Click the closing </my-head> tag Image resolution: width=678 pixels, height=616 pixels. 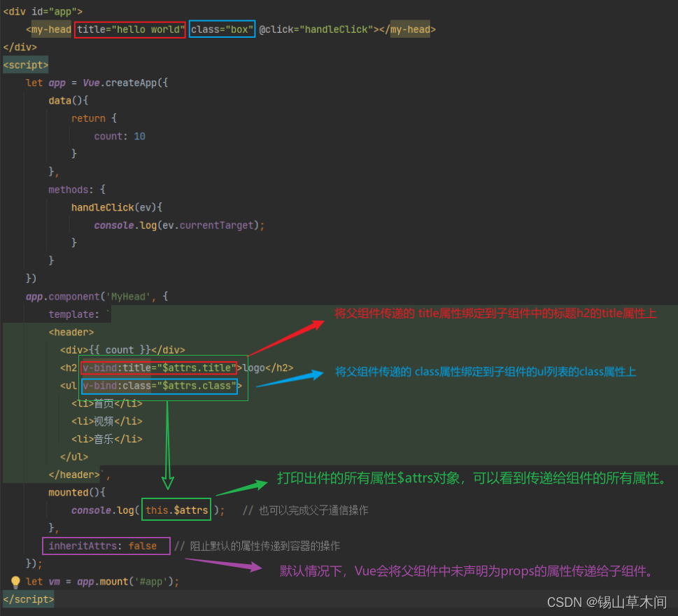tap(407, 29)
